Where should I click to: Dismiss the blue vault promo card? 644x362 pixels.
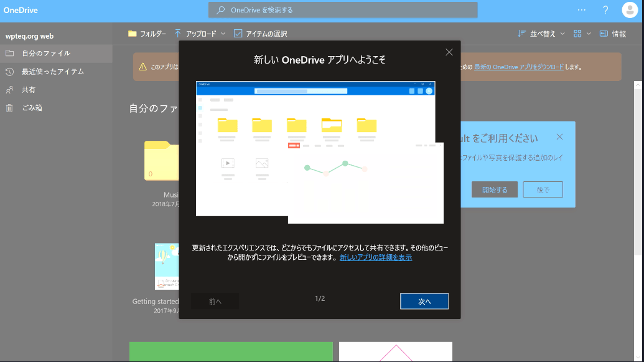pyautogui.click(x=559, y=136)
